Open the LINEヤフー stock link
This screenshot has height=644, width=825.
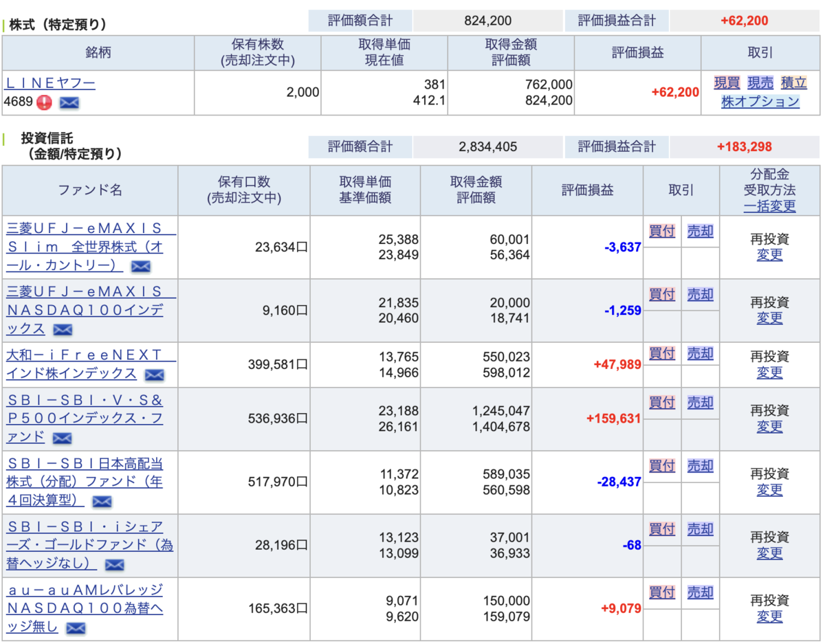coord(50,84)
